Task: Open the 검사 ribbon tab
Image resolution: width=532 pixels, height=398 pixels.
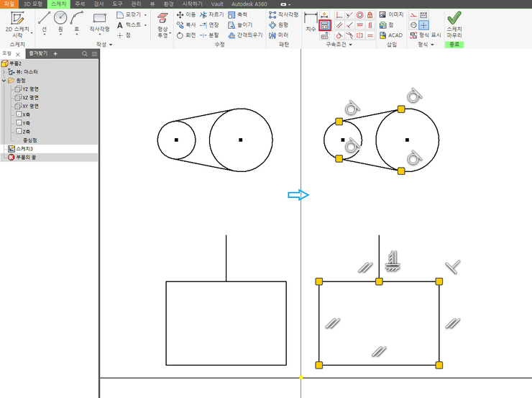Action: pyautogui.click(x=99, y=4)
